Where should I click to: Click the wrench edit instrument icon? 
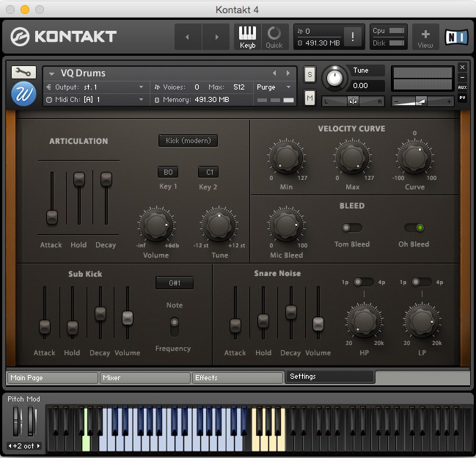pyautogui.click(x=23, y=72)
